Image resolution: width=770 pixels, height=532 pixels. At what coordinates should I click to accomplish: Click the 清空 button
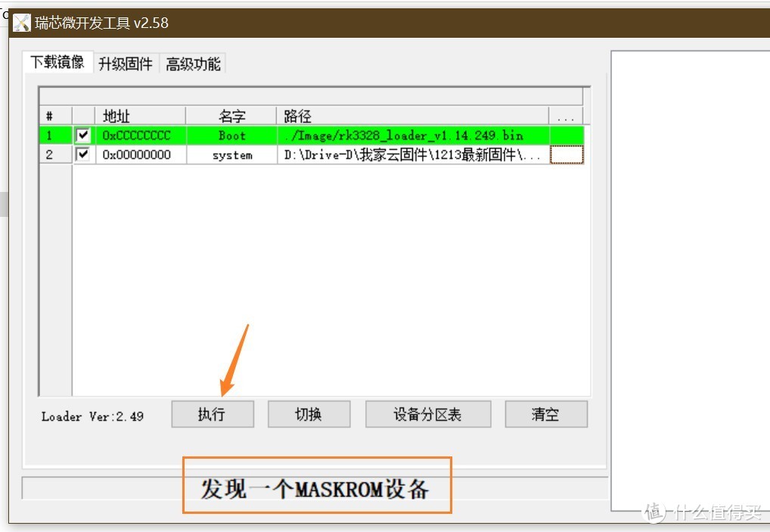tap(546, 414)
